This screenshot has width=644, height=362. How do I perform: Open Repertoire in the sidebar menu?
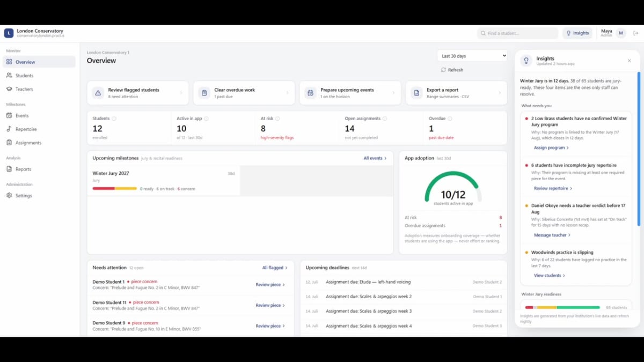39,129
